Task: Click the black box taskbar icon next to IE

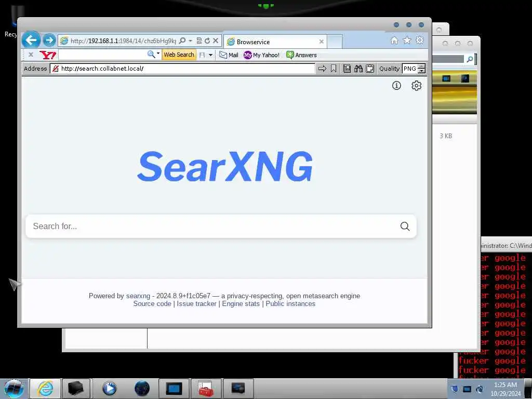Action: [75, 389]
